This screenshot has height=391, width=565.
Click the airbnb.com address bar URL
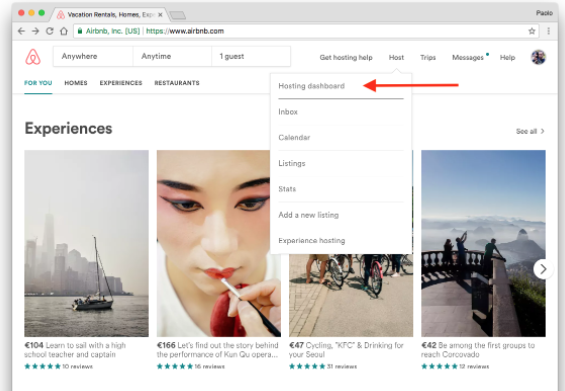185,31
